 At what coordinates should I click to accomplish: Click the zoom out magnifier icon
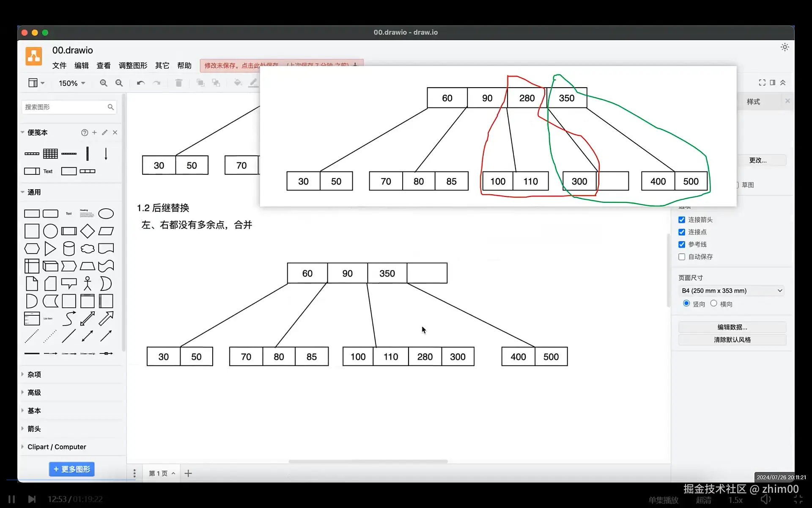coord(119,83)
